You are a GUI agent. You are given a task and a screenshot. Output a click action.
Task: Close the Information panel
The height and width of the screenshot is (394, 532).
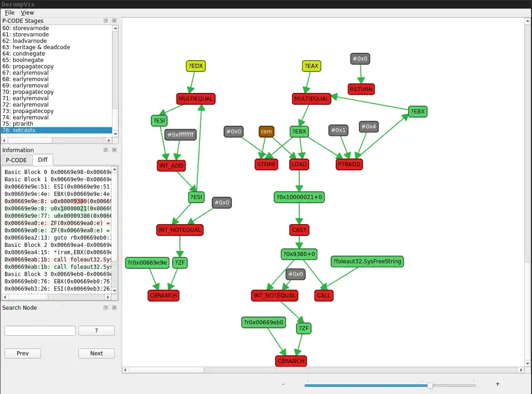tap(114, 150)
